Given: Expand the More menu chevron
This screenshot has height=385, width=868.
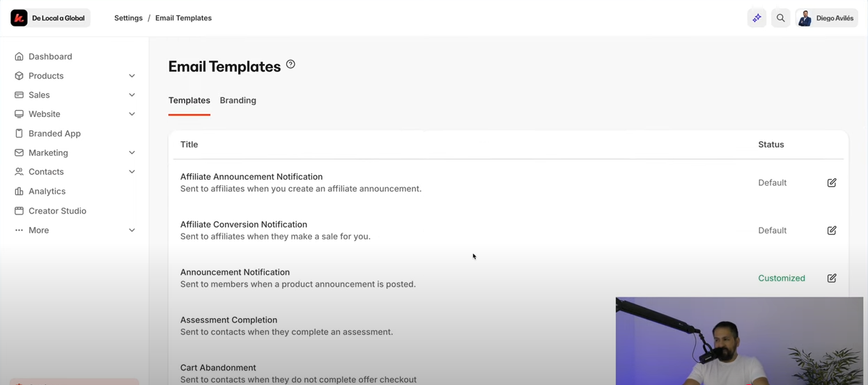Looking at the screenshot, I should tap(132, 230).
